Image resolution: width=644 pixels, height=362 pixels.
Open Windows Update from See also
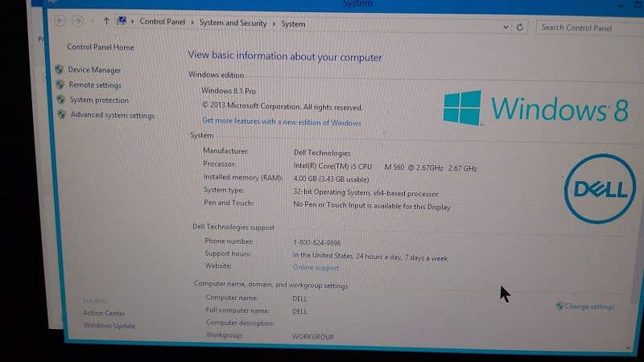pos(109,326)
